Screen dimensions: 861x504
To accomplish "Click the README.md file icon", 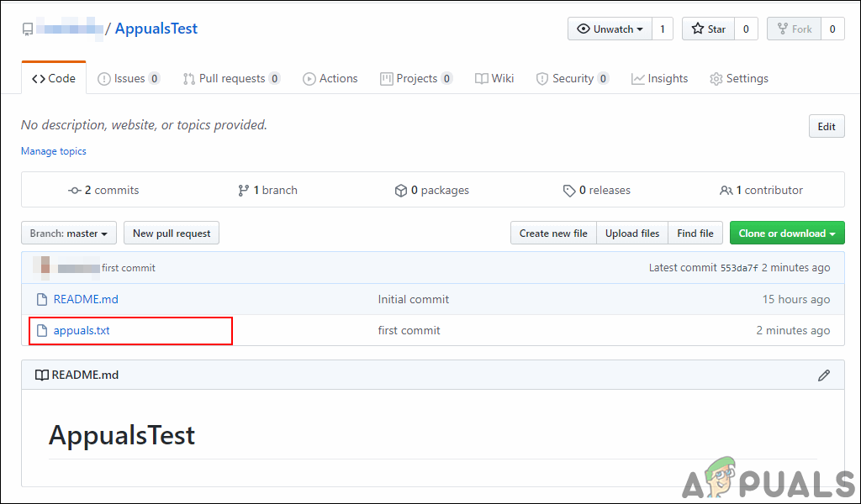I will point(42,299).
